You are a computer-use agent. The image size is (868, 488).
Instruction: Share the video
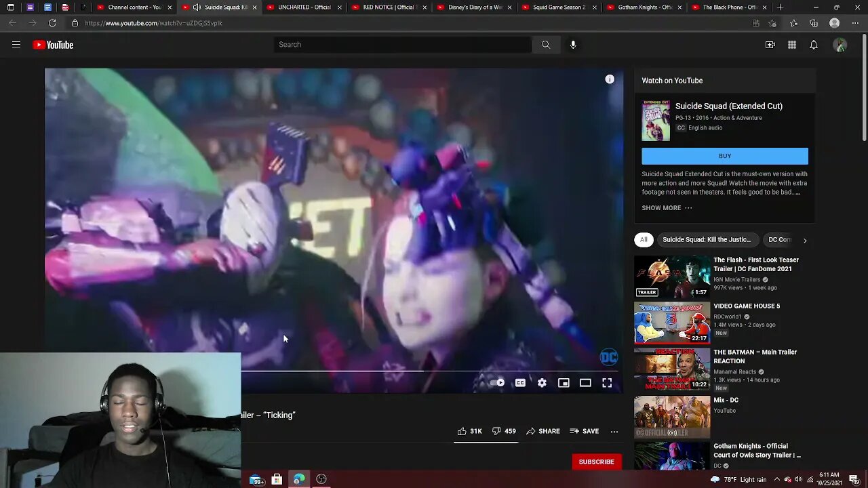(543, 431)
